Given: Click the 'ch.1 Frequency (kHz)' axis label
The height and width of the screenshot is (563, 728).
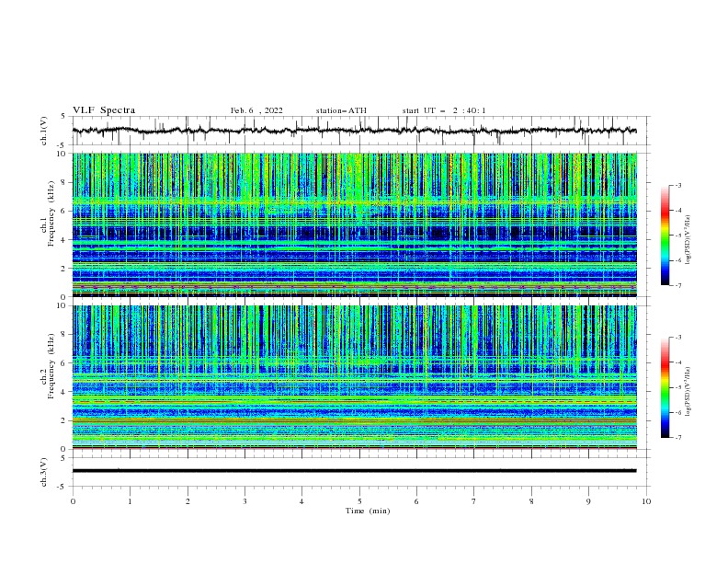Looking at the screenshot, I should tap(48, 224).
